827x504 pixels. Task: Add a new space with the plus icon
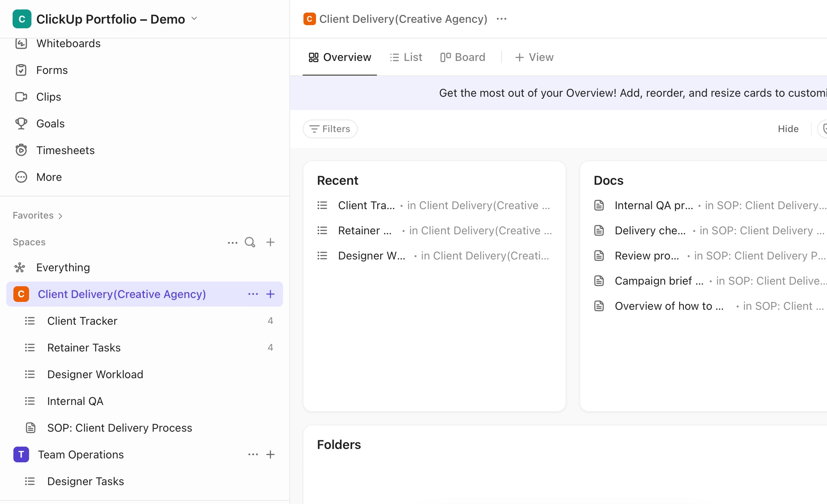pyautogui.click(x=270, y=242)
